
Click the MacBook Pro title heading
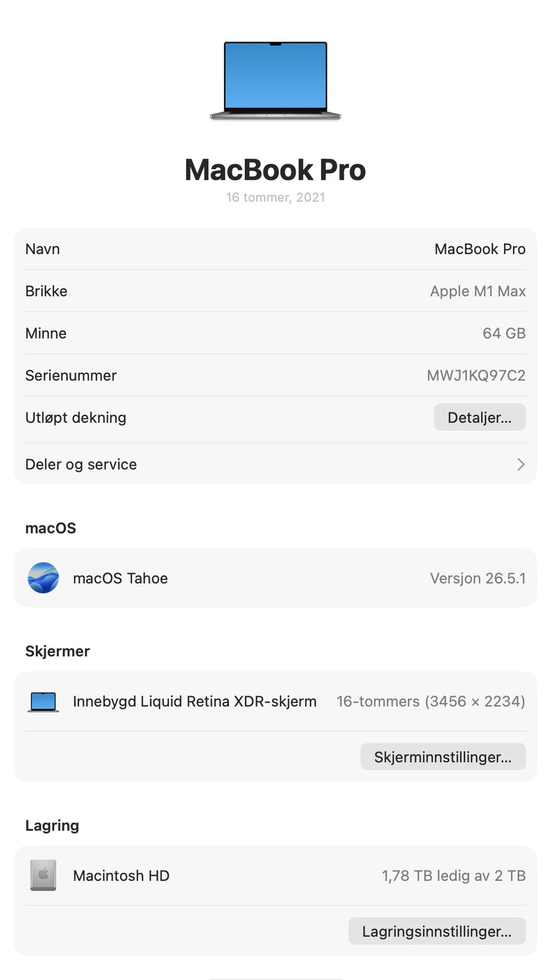(x=276, y=170)
